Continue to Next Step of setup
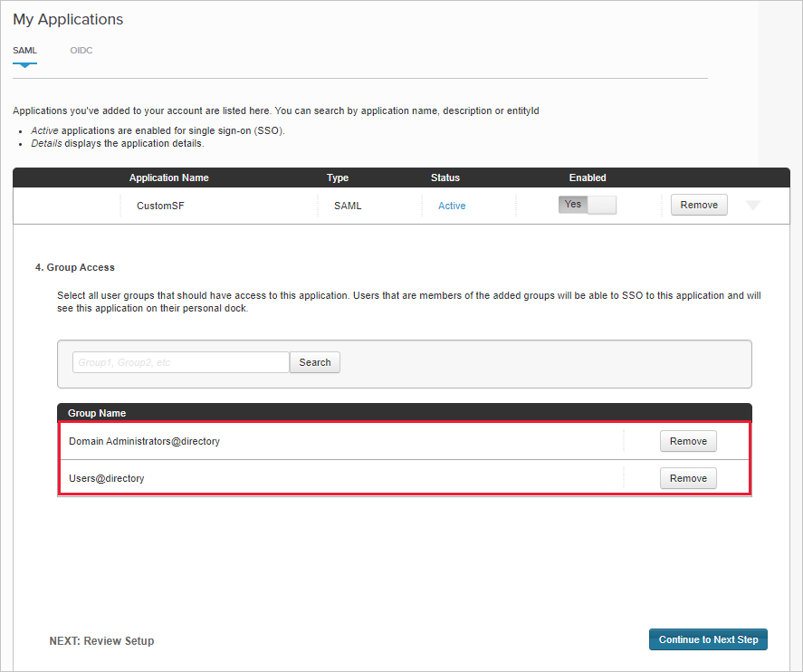The width and height of the screenshot is (803, 672). tap(708, 638)
